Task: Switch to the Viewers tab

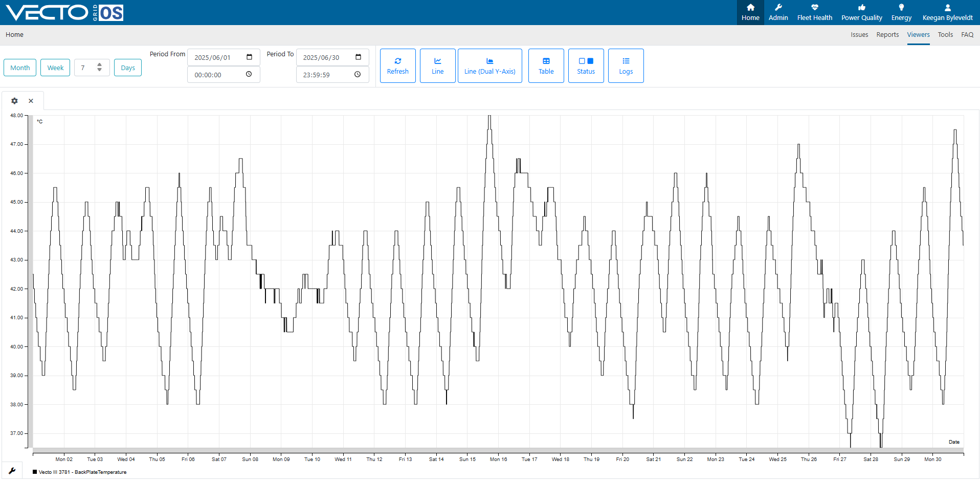Action: (x=918, y=35)
